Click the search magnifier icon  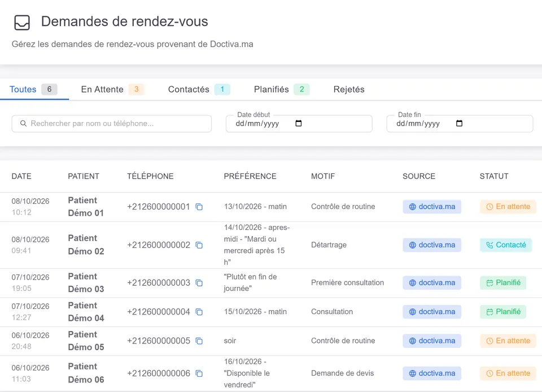tap(23, 123)
